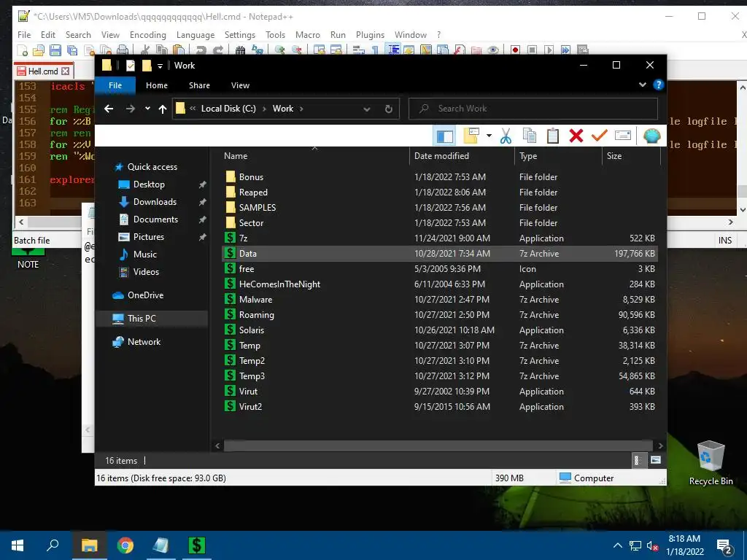Open the Plugins menu in Notepad++
The height and width of the screenshot is (560, 747).
coord(370,35)
